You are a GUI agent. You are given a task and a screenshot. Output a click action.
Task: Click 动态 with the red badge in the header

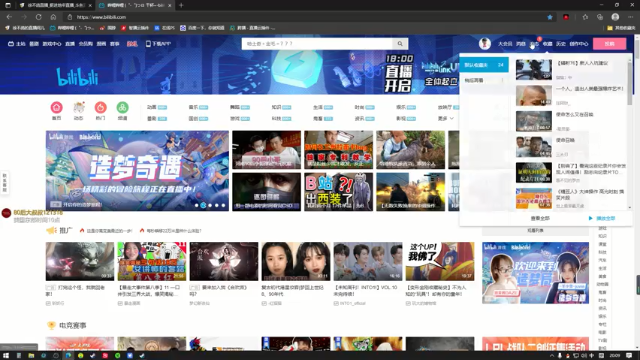pos(534,44)
